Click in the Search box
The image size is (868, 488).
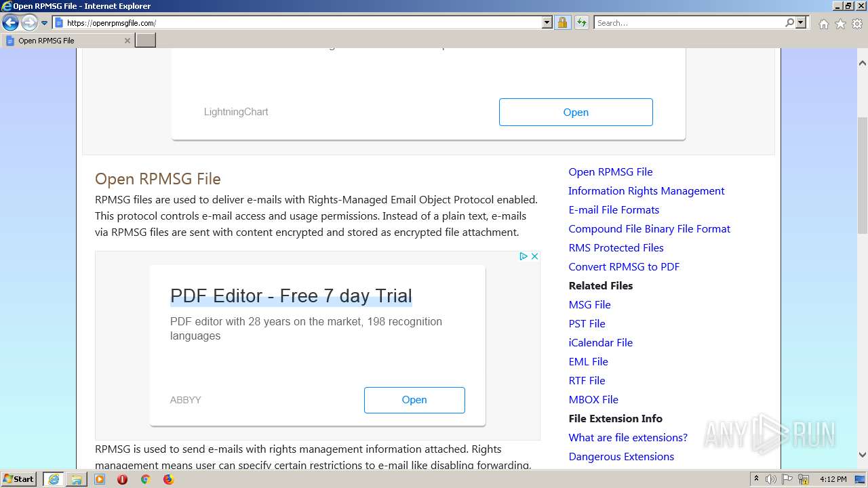click(x=689, y=23)
